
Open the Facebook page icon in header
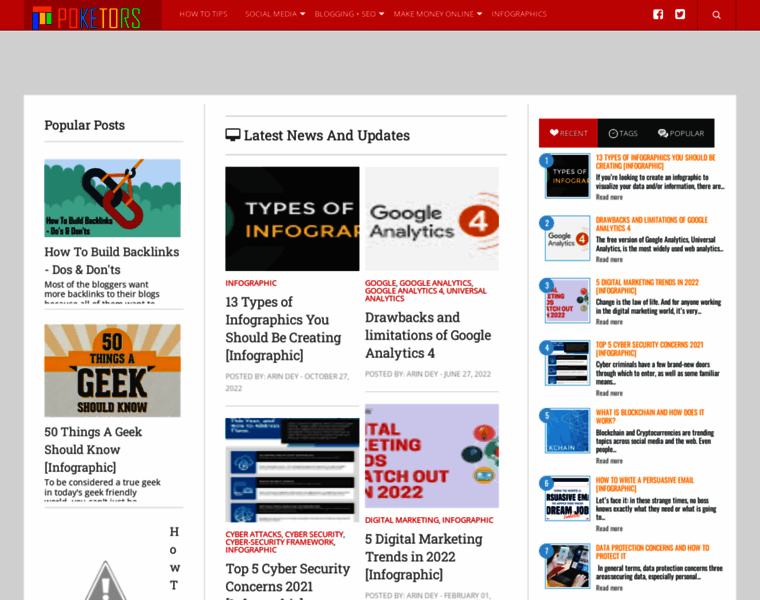[658, 14]
